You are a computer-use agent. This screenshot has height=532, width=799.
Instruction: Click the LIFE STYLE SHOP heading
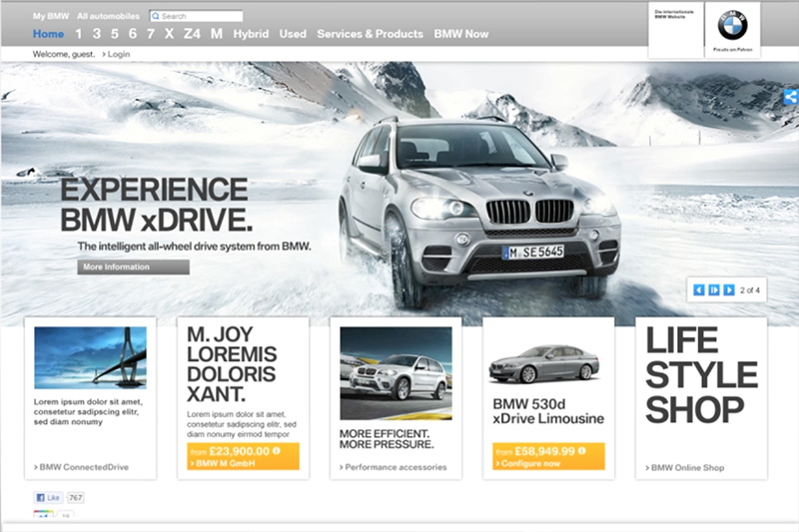tap(702, 375)
